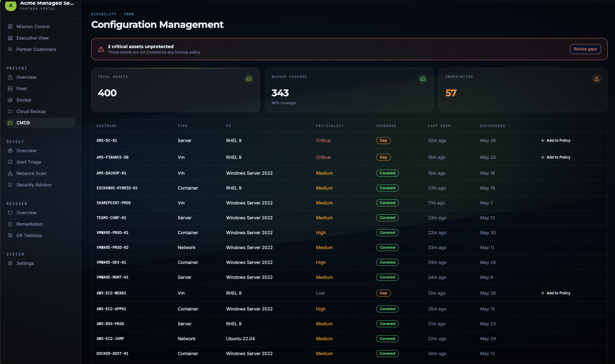Image resolution: width=615 pixels, height=364 pixels.
Task: Click the Executive View building icon
Action: (10, 38)
